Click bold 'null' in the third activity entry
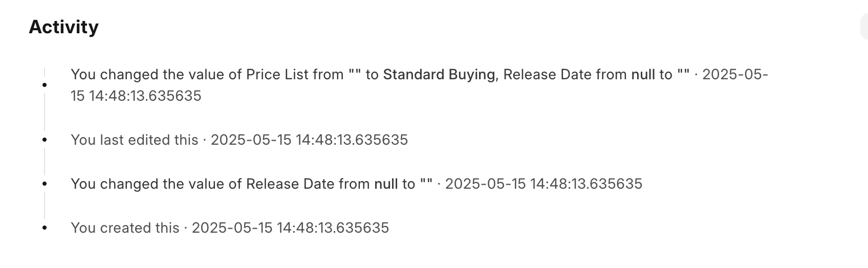868x268 pixels. click(x=386, y=184)
